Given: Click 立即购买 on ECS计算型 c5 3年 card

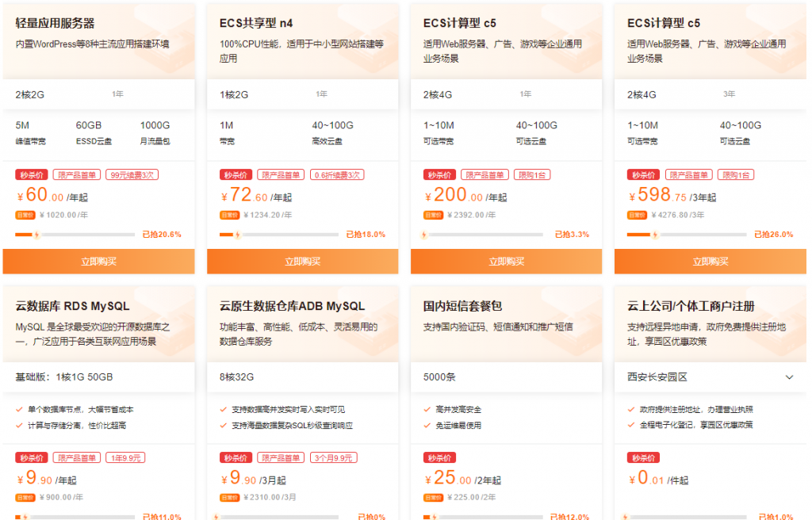Looking at the screenshot, I should coord(710,262).
